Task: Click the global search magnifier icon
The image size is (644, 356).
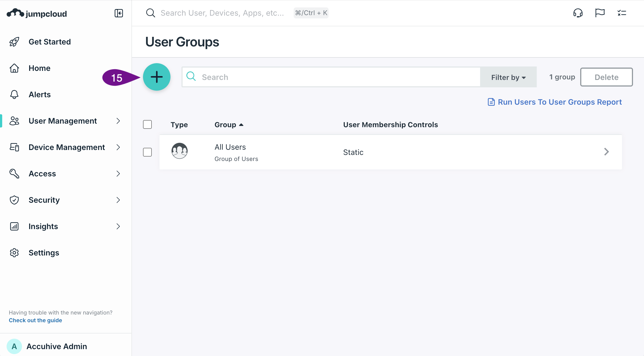Action: 150,13
